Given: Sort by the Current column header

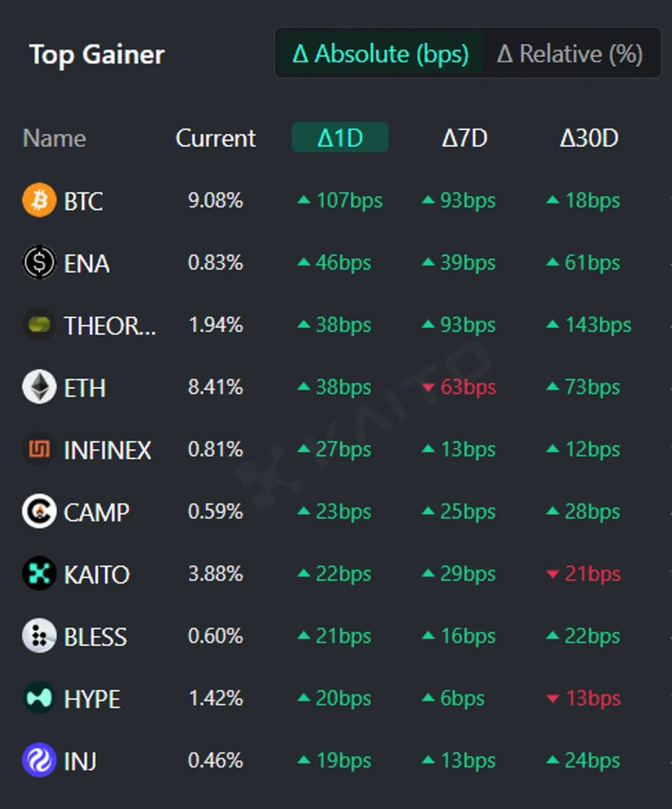Looking at the screenshot, I should pos(215,138).
